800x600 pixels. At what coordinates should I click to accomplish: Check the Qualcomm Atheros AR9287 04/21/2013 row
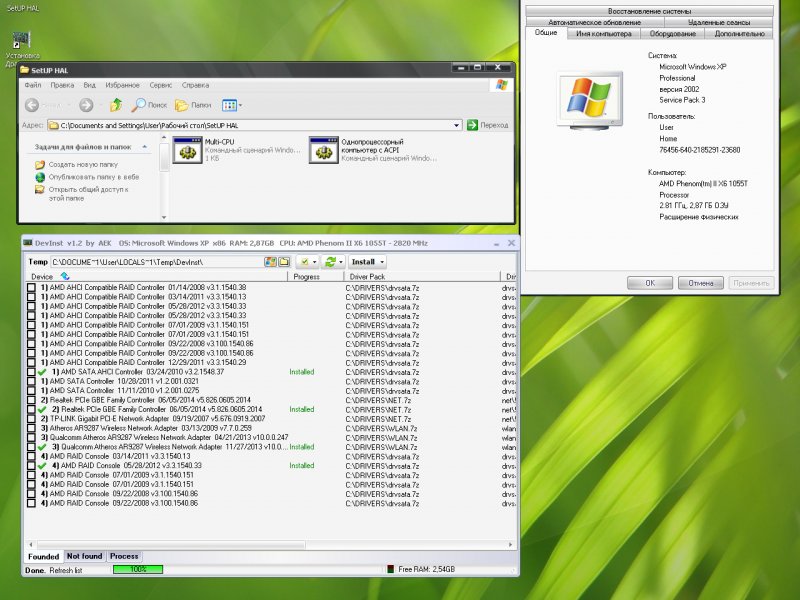31,437
